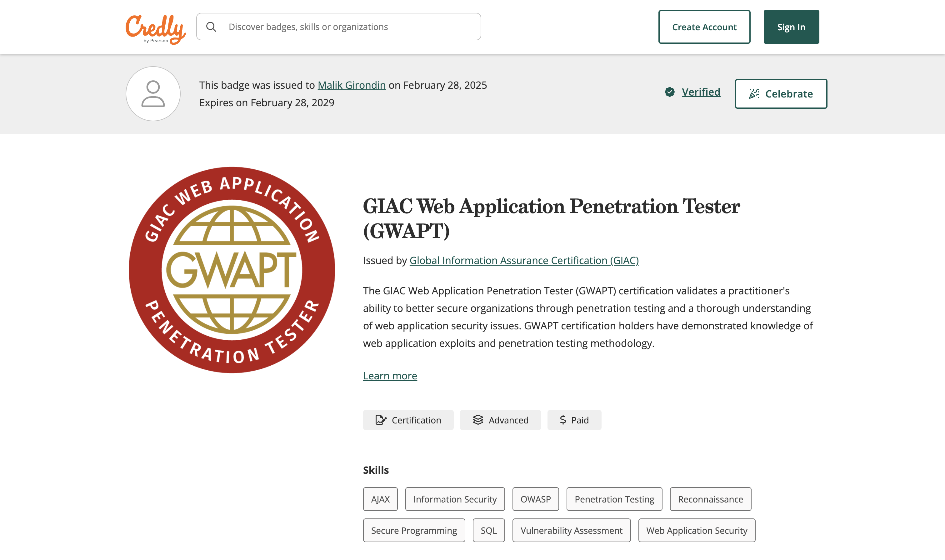This screenshot has height=560, width=945.
Task: Select the Vulnerability Assessment skill tag
Action: pos(571,530)
